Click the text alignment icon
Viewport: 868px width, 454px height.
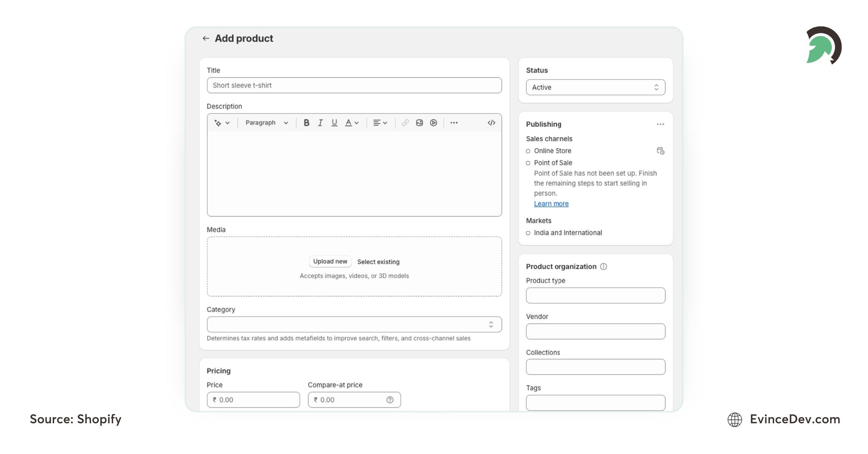tap(378, 122)
